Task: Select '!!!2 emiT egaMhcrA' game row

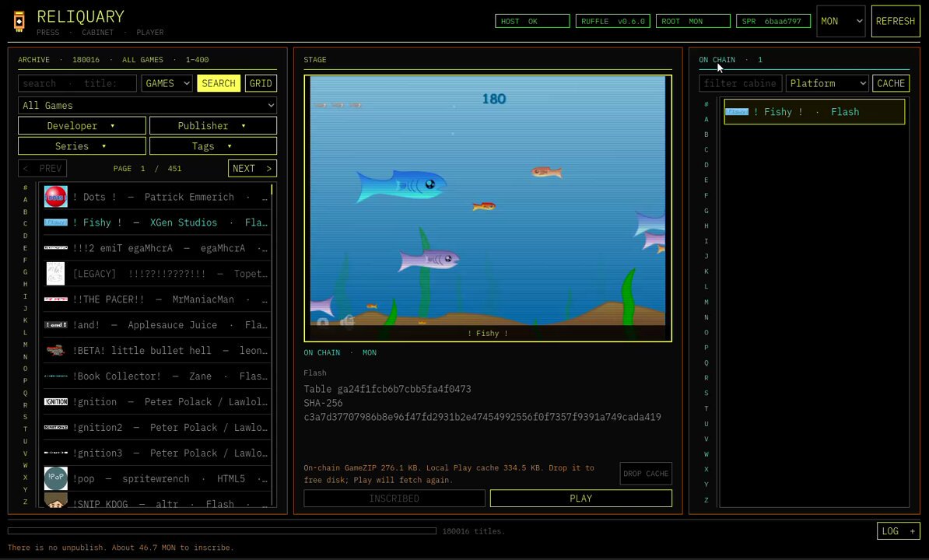Action: (x=156, y=248)
